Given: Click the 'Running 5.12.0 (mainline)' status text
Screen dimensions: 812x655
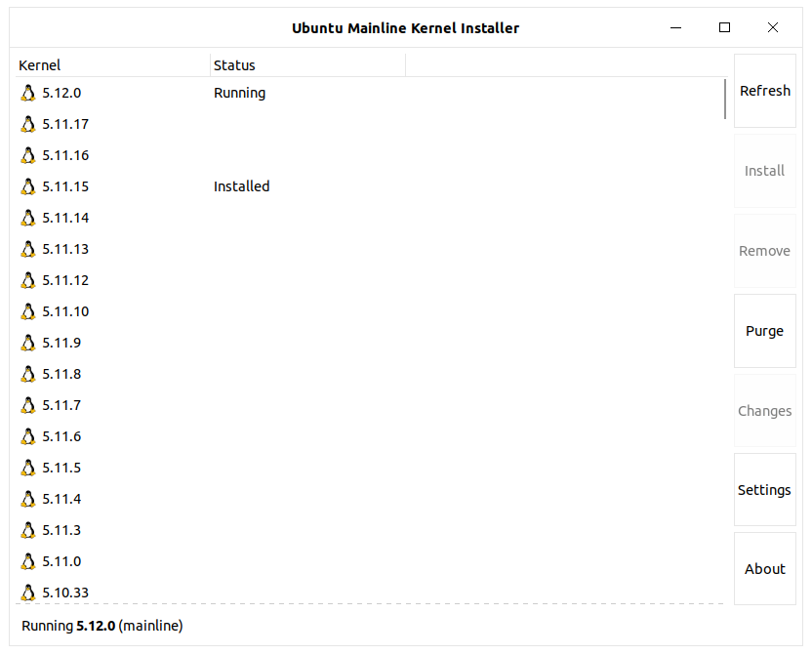Looking at the screenshot, I should pyautogui.click(x=102, y=626).
